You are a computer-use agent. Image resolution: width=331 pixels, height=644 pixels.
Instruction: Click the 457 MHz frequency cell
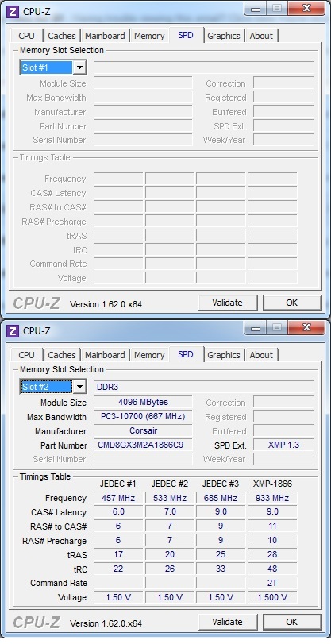pos(118,498)
